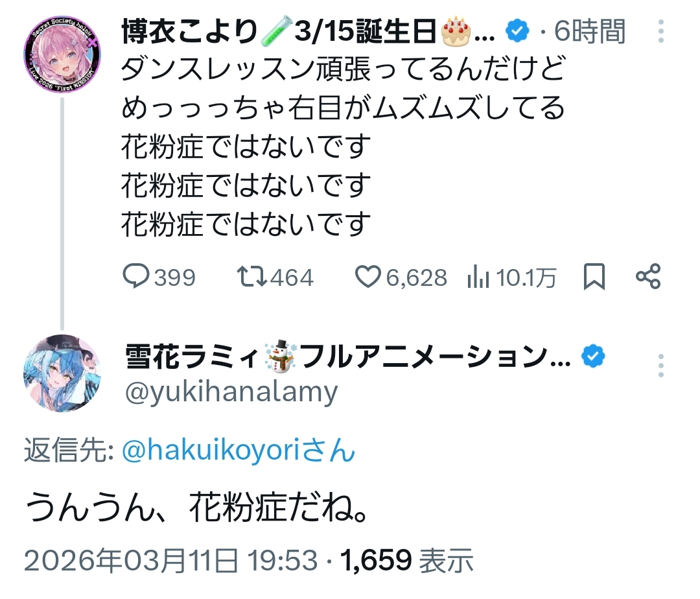Click the @hakuikoyori mention link
Image resolution: width=700 pixels, height=599 pixels.
coord(239,451)
